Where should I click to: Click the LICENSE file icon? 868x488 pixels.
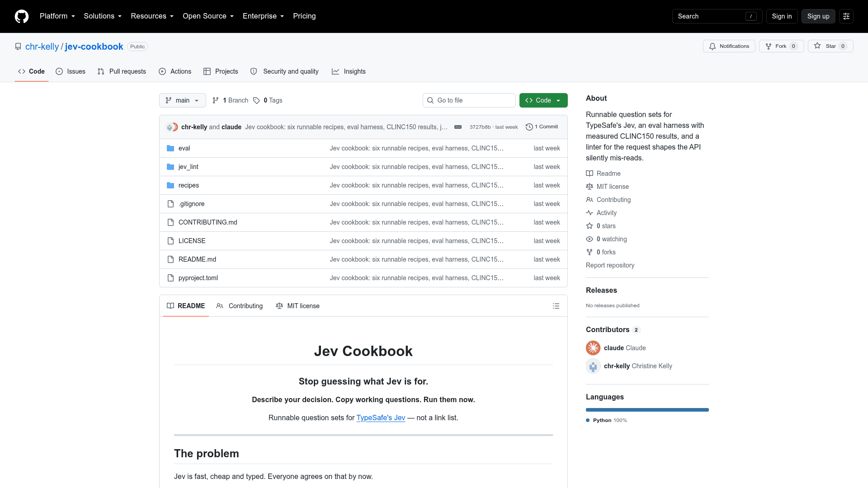170,241
